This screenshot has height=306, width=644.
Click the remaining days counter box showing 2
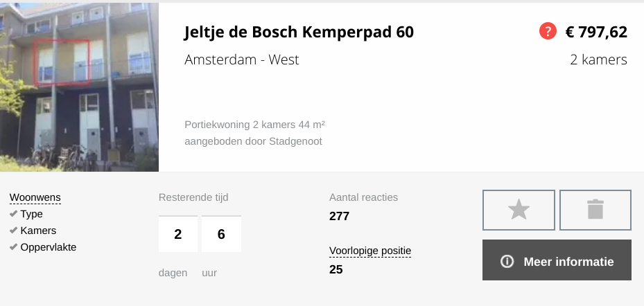[178, 234]
